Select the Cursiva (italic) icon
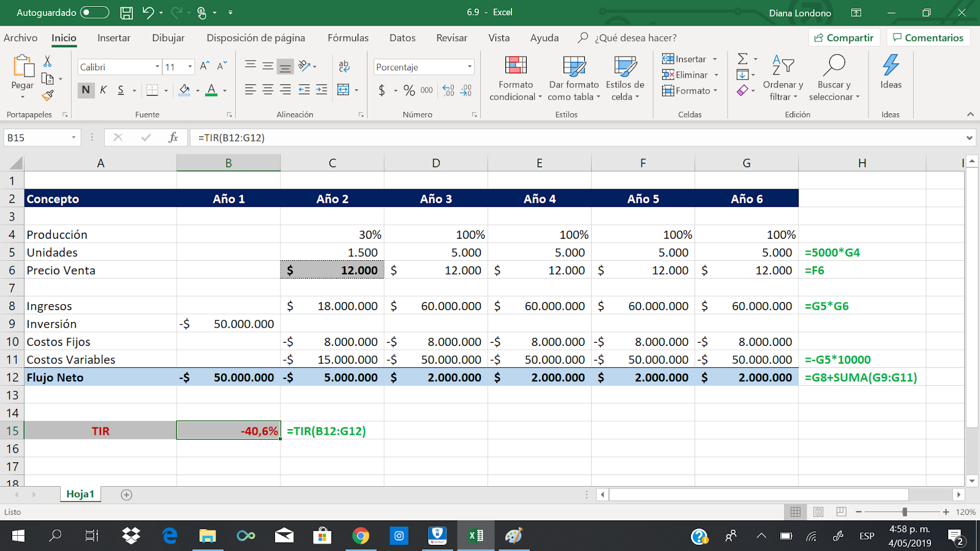980x551 pixels. (x=103, y=89)
